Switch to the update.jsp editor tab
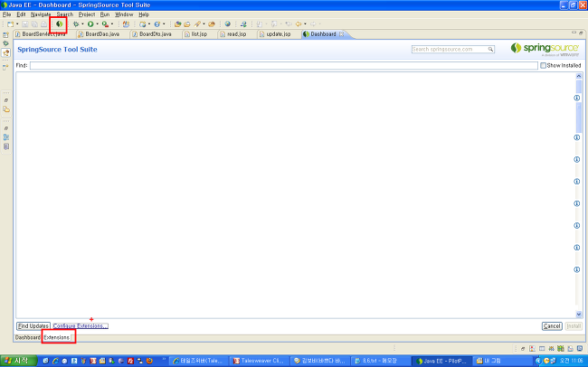This screenshot has width=588, height=367. (x=278, y=34)
